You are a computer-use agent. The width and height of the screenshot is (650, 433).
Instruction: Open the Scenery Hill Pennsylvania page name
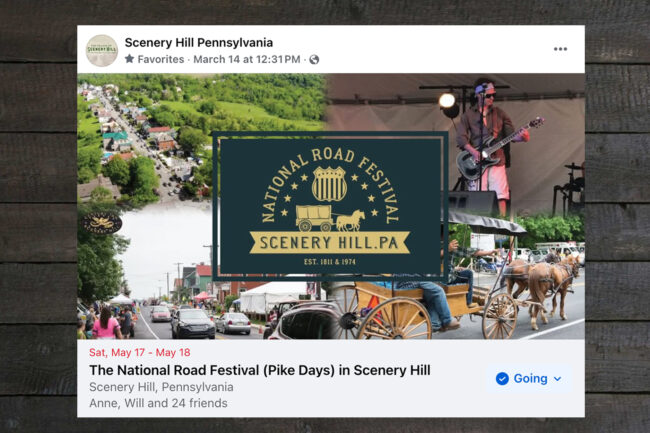click(199, 43)
